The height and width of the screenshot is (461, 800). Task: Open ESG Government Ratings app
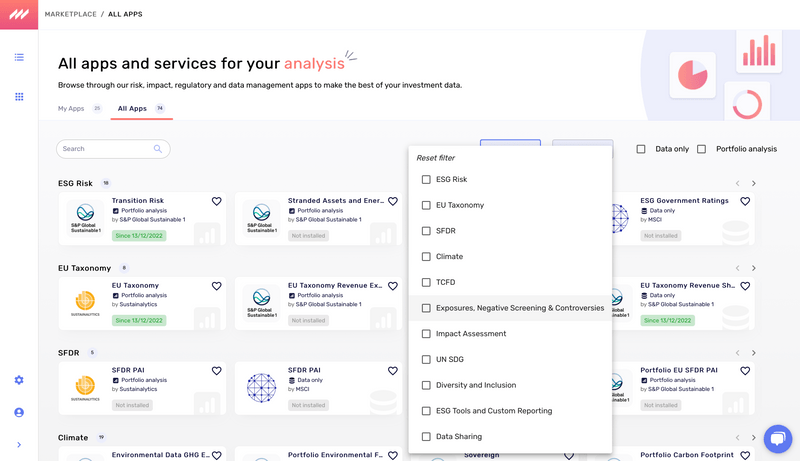684,200
